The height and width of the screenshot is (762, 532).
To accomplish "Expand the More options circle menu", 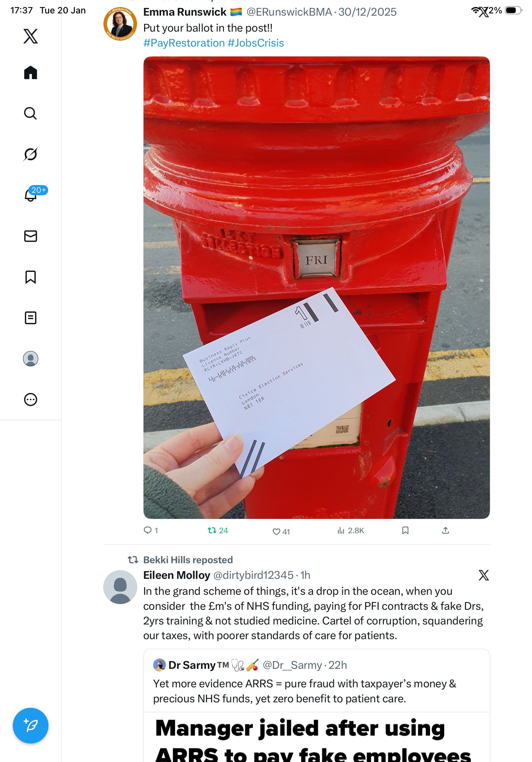I will (x=31, y=399).
